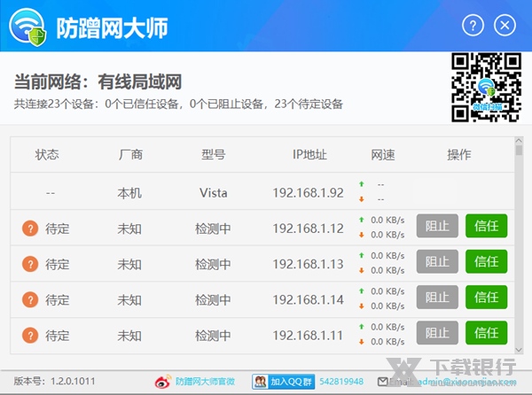Click the IP地址 column header
The image size is (532, 395).
tap(309, 154)
